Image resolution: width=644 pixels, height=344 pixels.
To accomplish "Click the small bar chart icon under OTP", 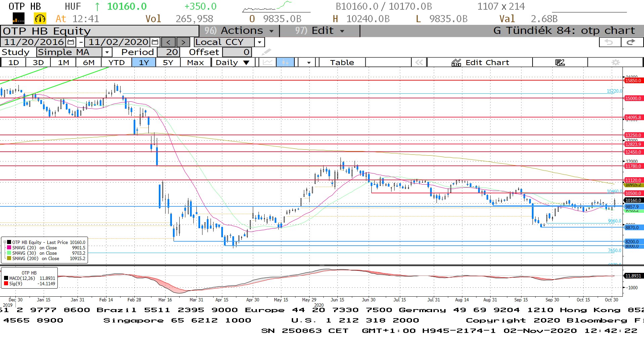I will pos(18,18).
